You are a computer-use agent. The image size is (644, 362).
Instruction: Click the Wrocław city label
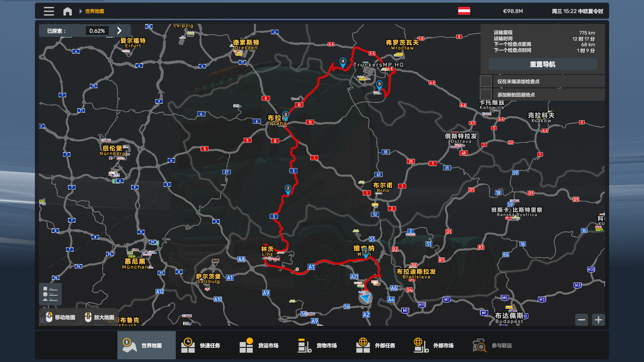click(x=402, y=45)
